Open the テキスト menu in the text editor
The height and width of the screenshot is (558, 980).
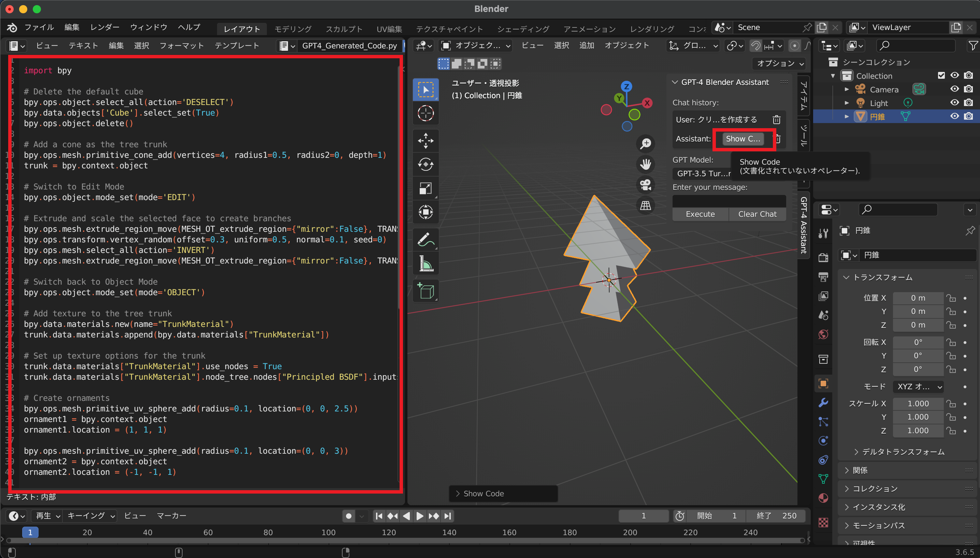[x=83, y=46]
